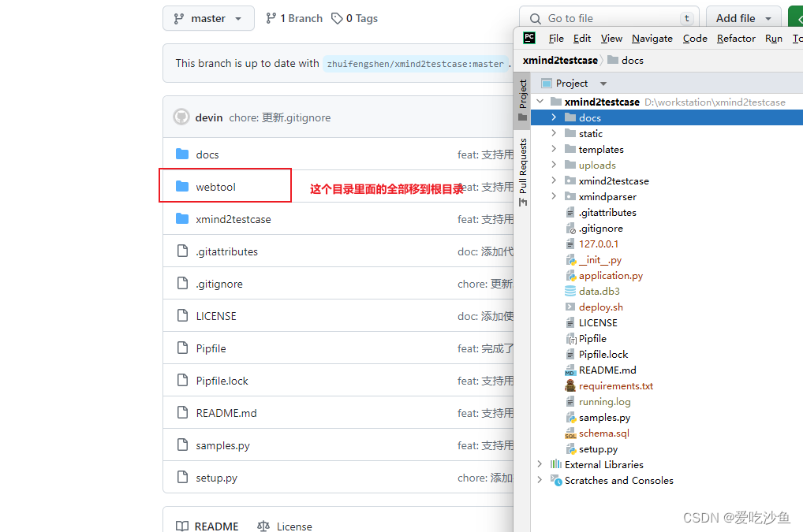Open the 1 Branch link
Image resolution: width=803 pixels, height=532 pixels.
[294, 18]
